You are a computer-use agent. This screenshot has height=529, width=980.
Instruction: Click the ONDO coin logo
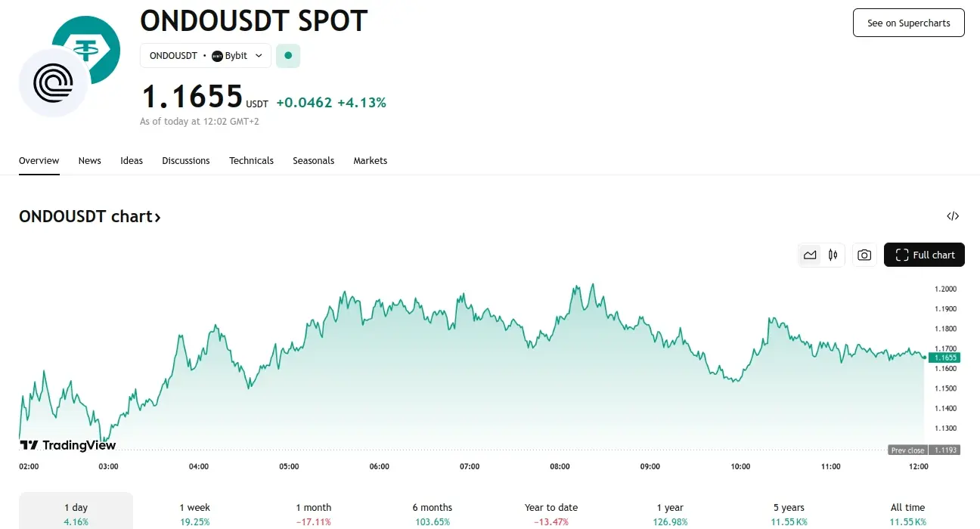tap(53, 82)
